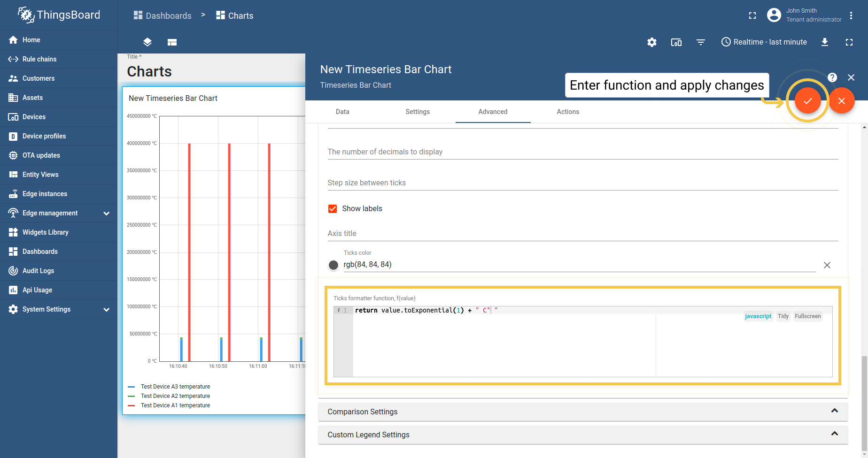Click the Ticks color swatch circle
The width and height of the screenshot is (868, 458).
(333, 265)
